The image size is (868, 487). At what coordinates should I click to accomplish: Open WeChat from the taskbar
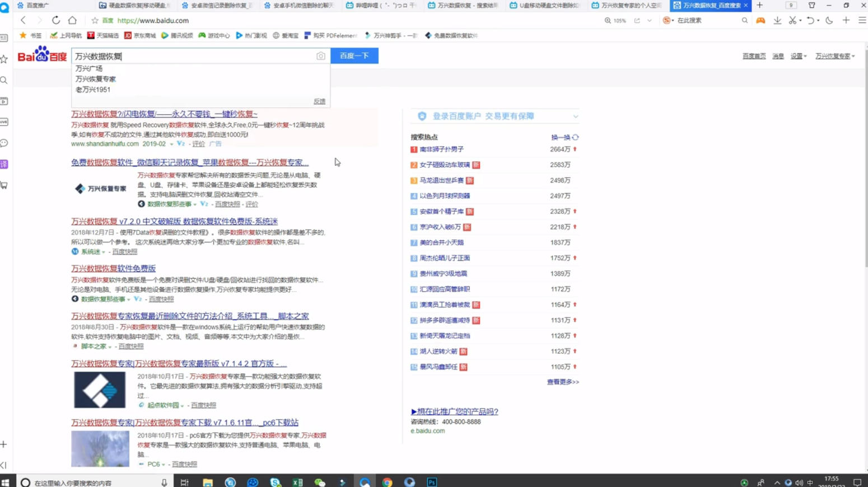point(320,482)
